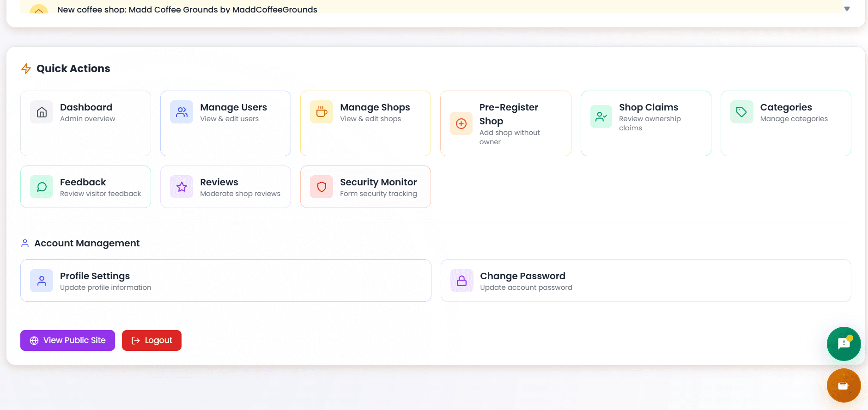Open the orange floating coffee button
The width and height of the screenshot is (868, 410).
coord(844,386)
